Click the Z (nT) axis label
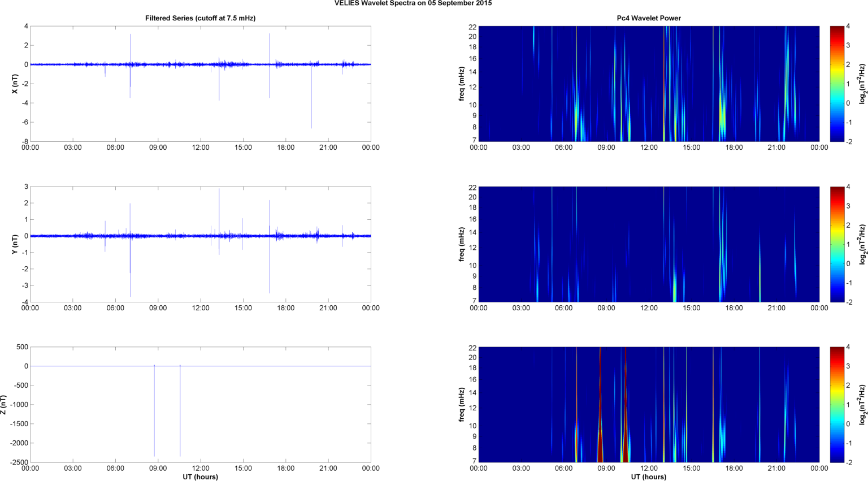 pyautogui.click(x=4, y=405)
